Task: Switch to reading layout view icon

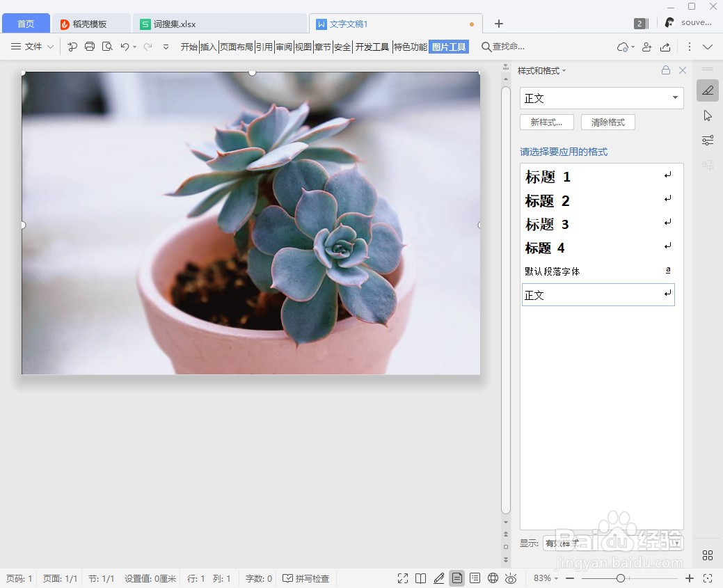Action: (420, 578)
